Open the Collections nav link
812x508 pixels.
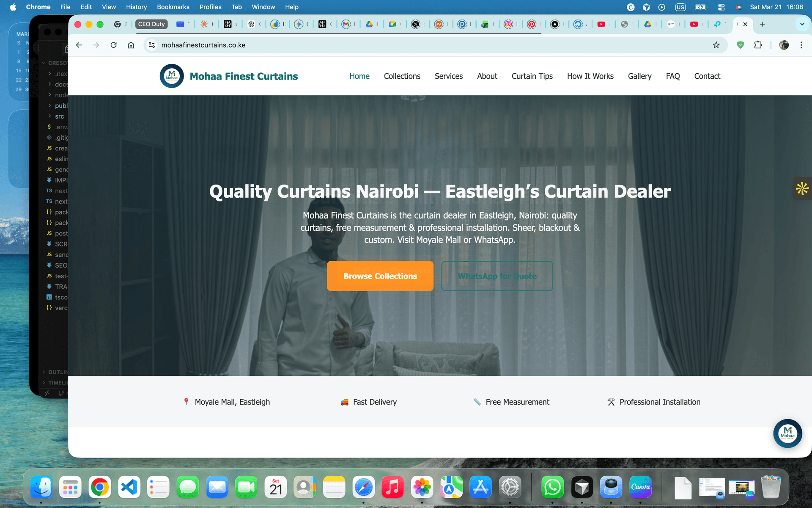[x=402, y=76]
